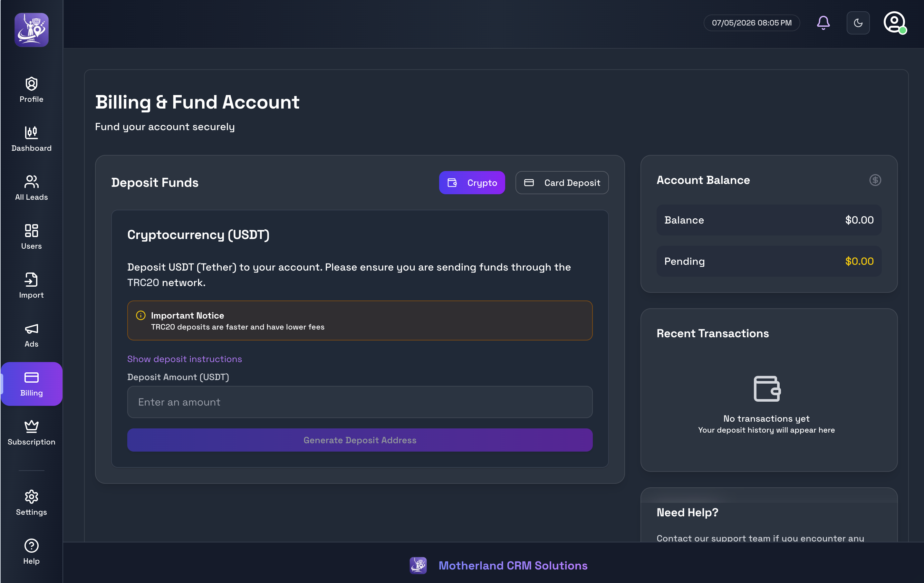
Task: Open All Leads in the sidebar
Action: point(32,188)
